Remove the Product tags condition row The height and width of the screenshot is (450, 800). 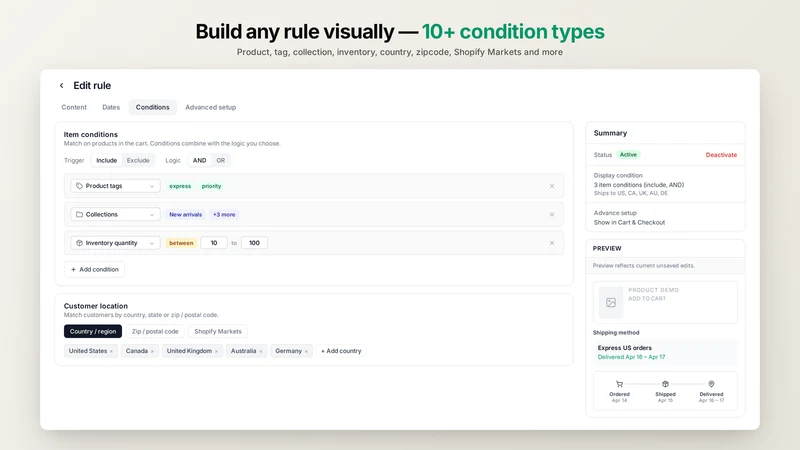[552, 186]
